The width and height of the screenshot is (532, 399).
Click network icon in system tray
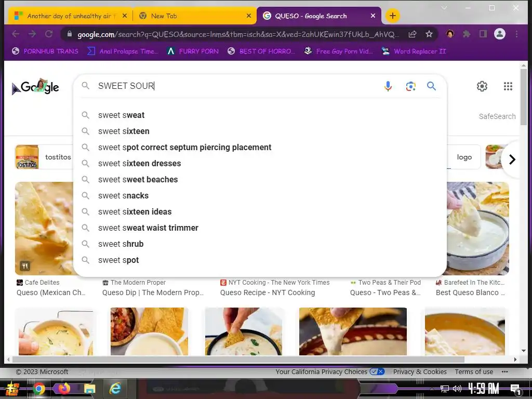tap(445, 389)
